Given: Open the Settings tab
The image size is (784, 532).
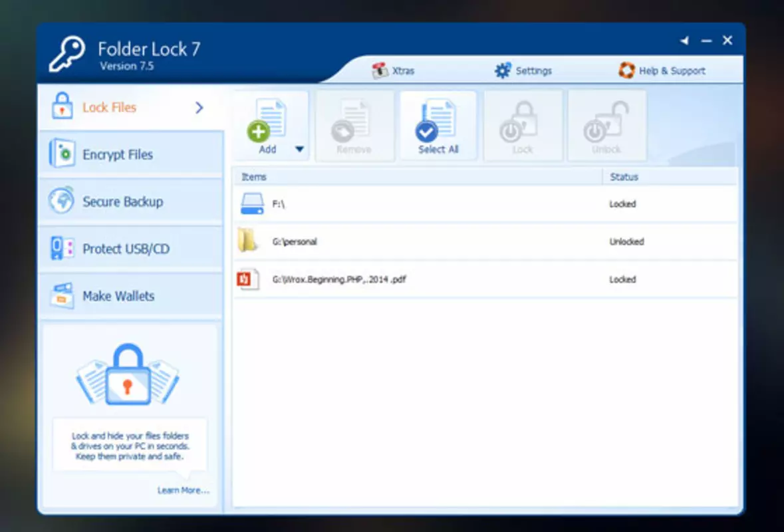Looking at the screenshot, I should [x=523, y=70].
